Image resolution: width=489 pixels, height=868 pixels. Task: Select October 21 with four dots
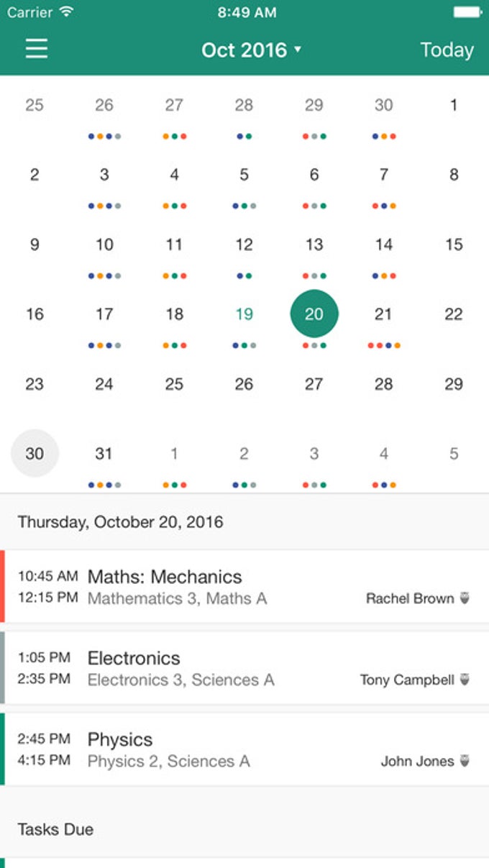(x=384, y=314)
